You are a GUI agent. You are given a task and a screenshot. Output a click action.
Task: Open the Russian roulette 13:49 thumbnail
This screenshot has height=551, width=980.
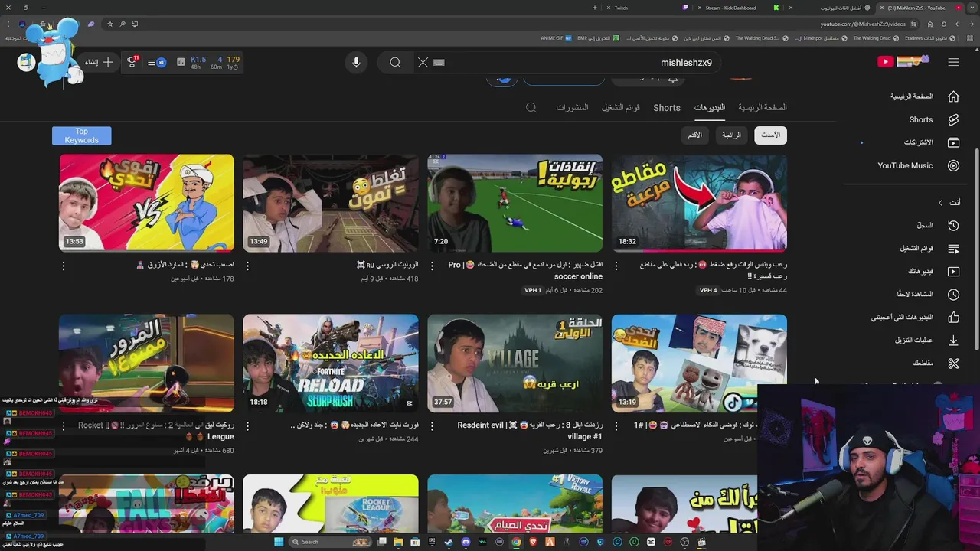click(x=331, y=203)
